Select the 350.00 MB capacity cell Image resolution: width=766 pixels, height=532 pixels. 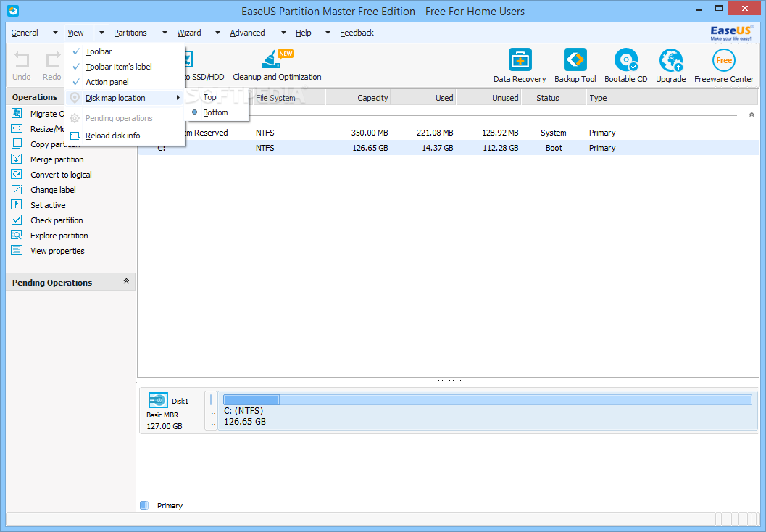point(370,133)
